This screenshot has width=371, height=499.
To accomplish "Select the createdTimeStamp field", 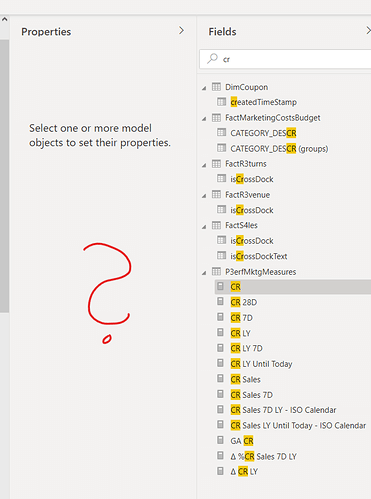I will 264,102.
